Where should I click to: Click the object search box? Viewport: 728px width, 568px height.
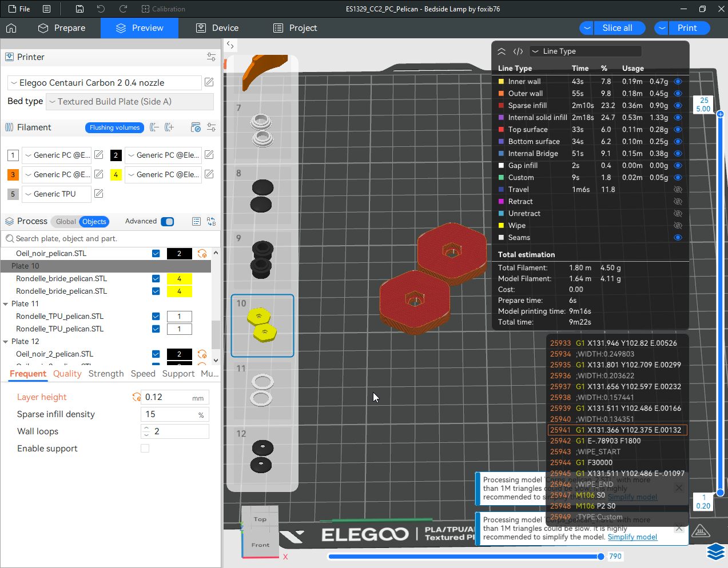tap(110, 239)
